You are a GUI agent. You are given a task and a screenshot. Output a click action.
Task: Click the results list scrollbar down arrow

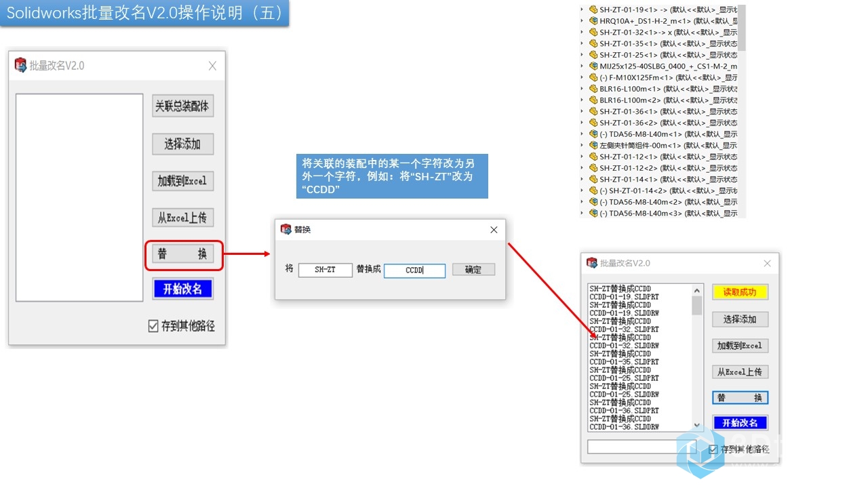[697, 426]
